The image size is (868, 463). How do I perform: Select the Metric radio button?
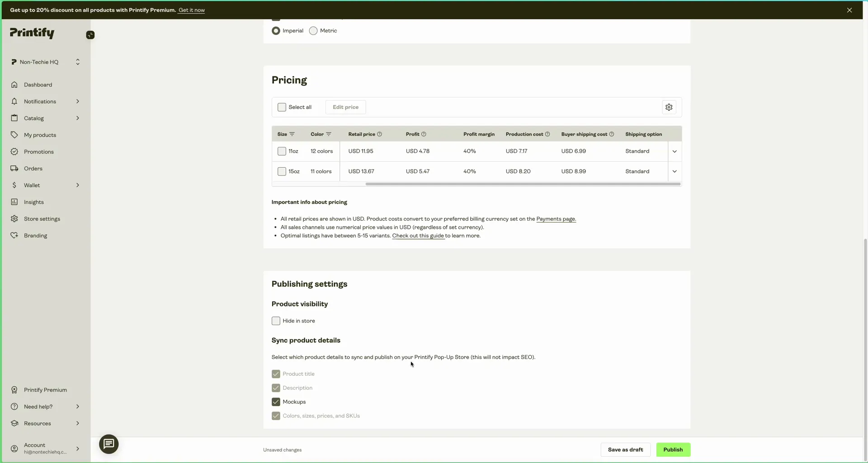[313, 31]
